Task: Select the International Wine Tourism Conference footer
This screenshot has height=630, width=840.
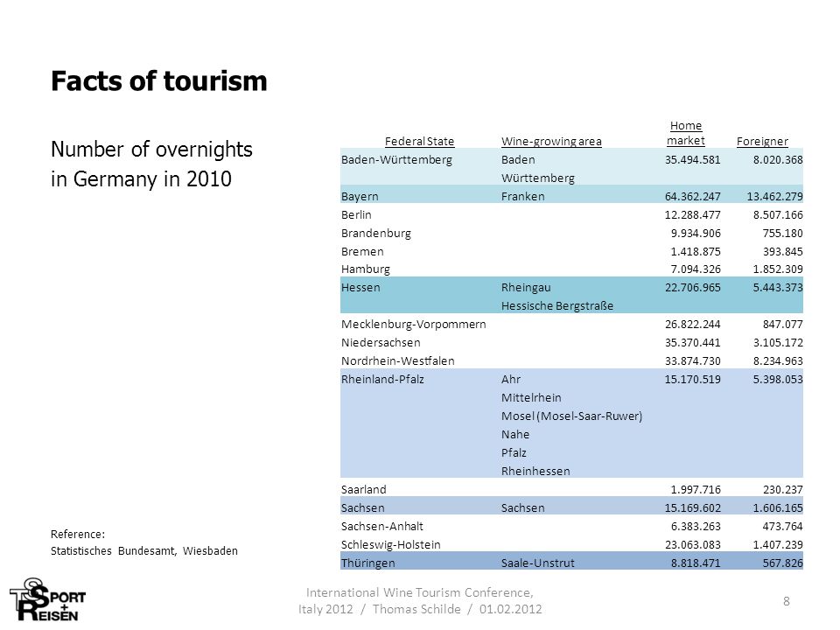Action: click(420, 600)
